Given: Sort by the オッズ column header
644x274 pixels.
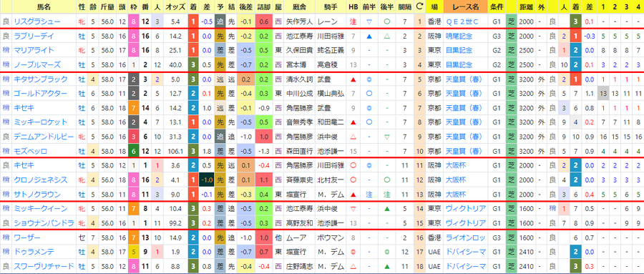Looking at the screenshot, I should coord(175,7).
